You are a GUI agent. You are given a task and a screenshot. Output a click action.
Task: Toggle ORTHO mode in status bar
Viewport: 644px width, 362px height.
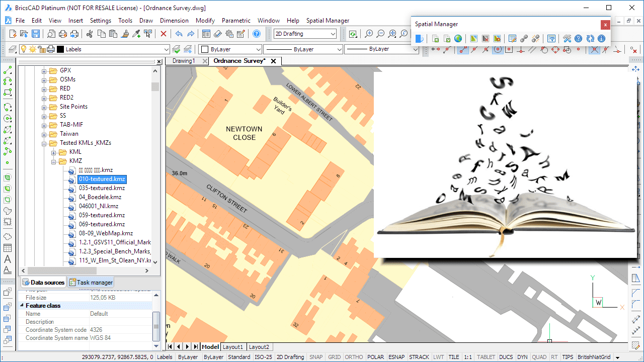354,357
